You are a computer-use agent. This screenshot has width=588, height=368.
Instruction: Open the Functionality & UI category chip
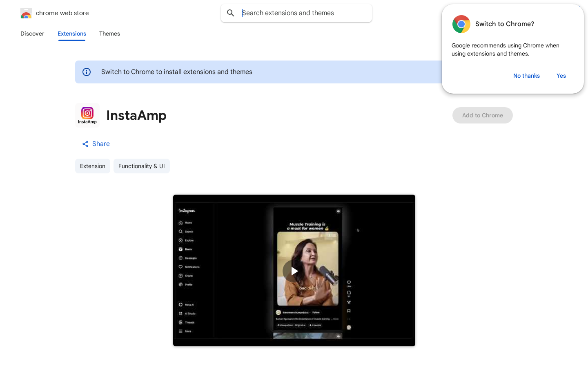[x=142, y=166]
